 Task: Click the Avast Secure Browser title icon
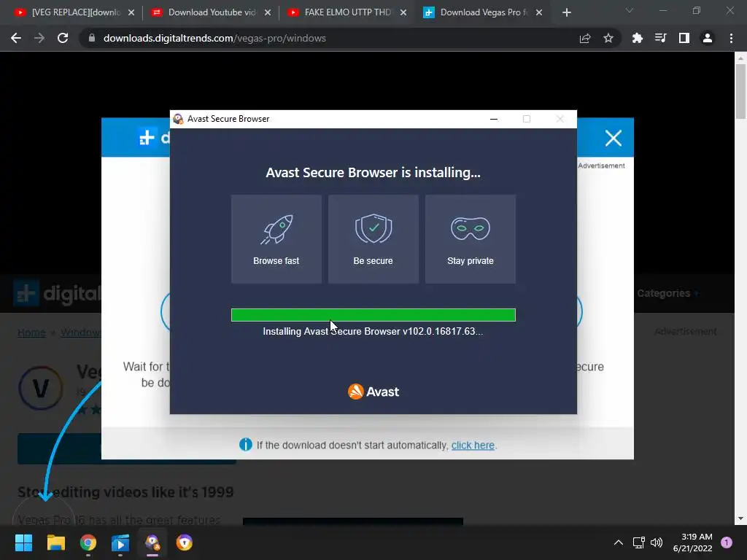178,119
